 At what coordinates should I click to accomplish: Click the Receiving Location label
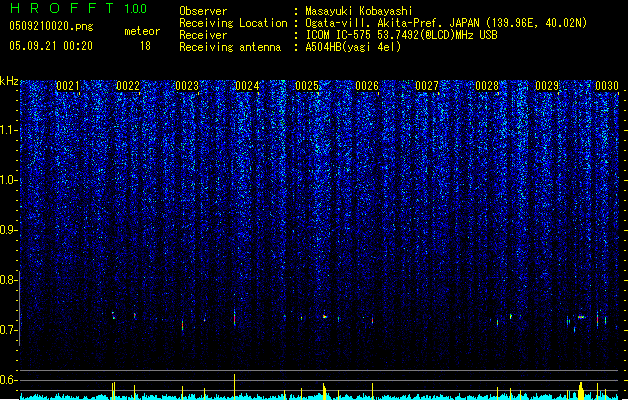tap(233, 23)
